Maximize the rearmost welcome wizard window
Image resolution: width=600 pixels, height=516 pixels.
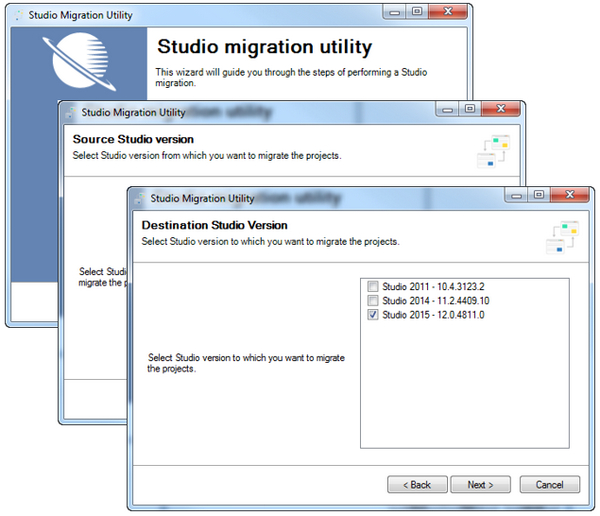click(x=415, y=12)
